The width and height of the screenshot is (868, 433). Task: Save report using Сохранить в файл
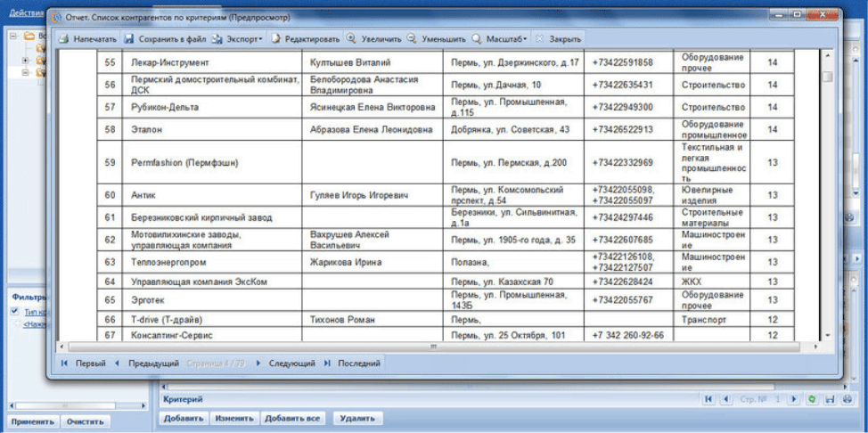click(x=164, y=39)
